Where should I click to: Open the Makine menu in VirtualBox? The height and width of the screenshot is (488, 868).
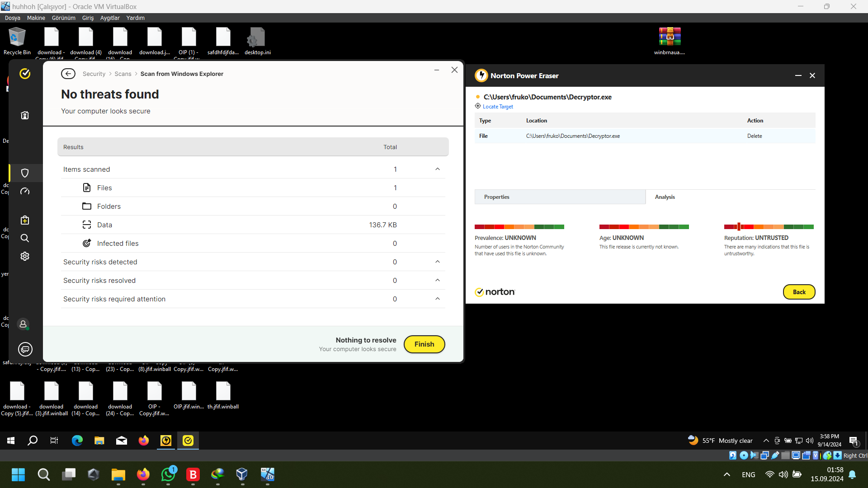[x=36, y=18]
